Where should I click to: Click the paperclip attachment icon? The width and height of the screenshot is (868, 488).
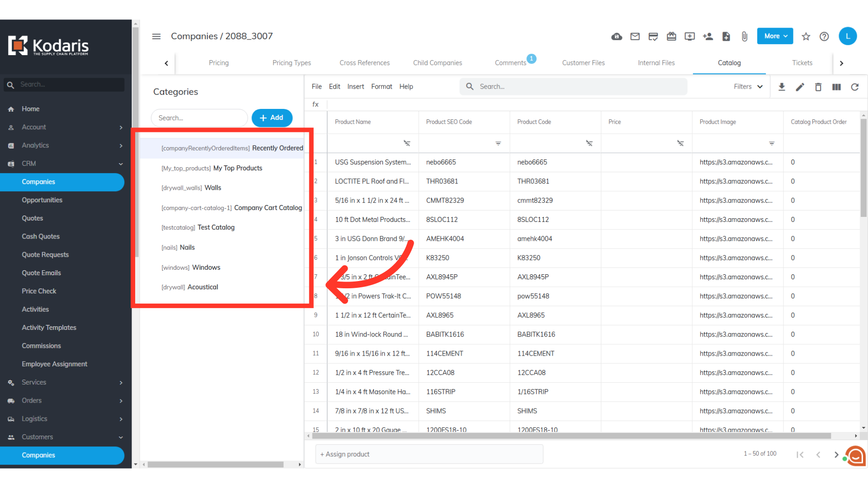[x=744, y=37]
